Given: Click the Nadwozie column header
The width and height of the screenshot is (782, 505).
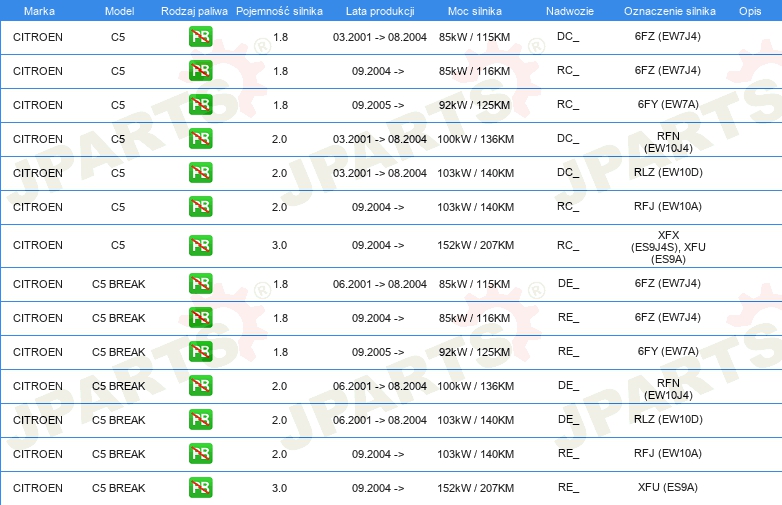Looking at the screenshot, I should click(570, 11).
